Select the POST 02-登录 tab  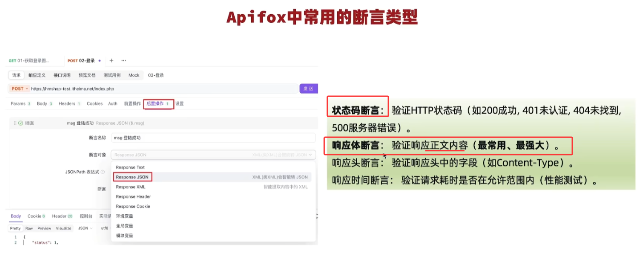coord(84,61)
